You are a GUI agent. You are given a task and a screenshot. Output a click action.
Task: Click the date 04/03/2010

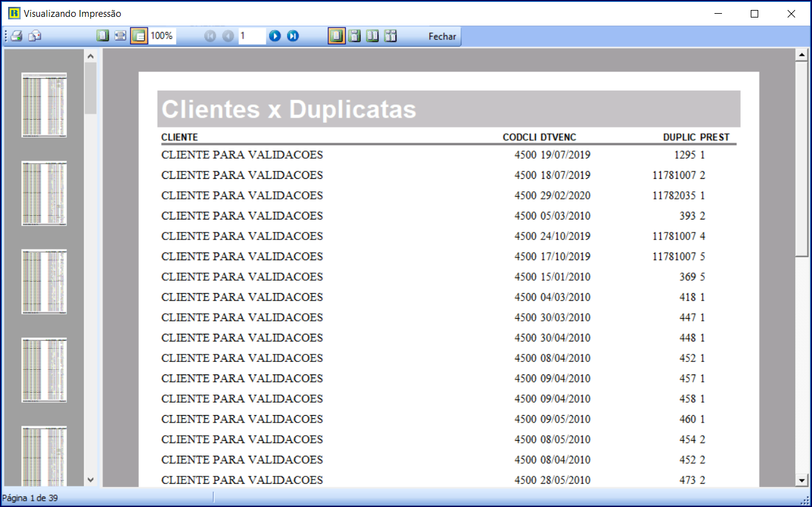click(565, 297)
